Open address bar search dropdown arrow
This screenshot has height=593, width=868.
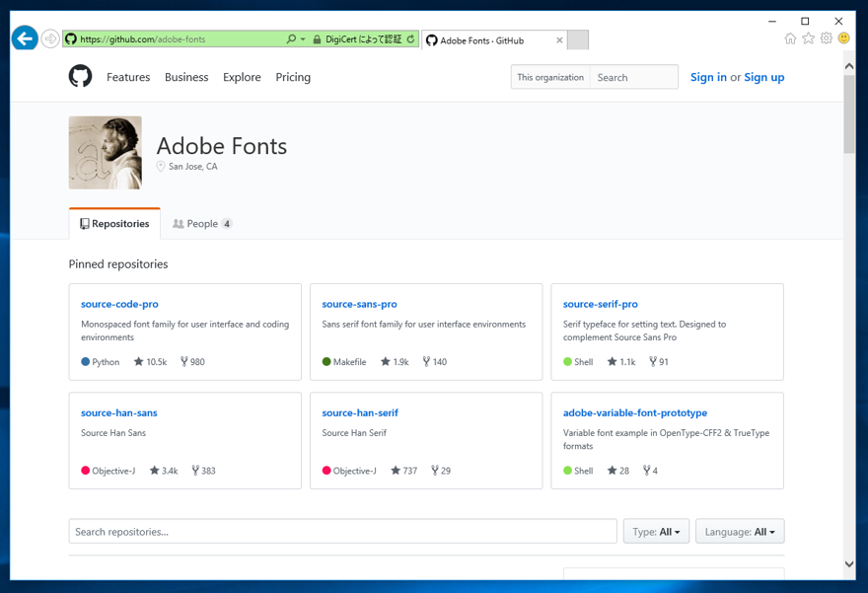coord(303,39)
